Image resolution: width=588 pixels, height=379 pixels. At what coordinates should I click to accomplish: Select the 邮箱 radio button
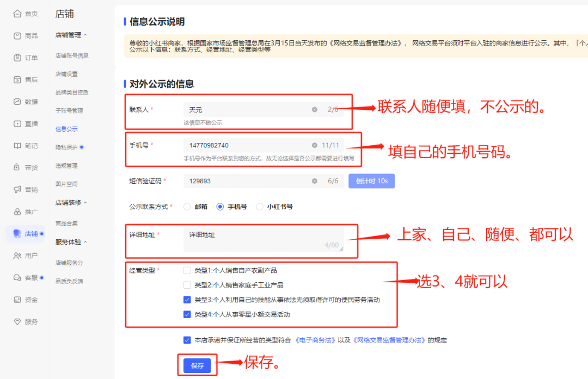pyautogui.click(x=187, y=207)
